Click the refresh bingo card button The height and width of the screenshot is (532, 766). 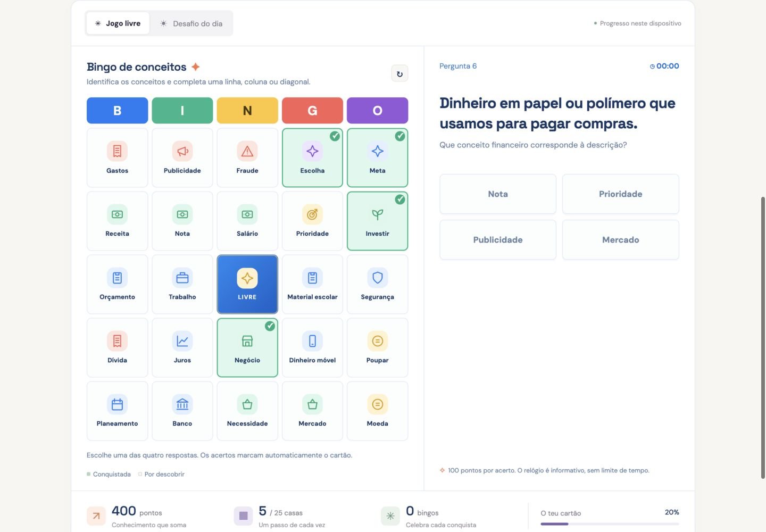(x=399, y=73)
